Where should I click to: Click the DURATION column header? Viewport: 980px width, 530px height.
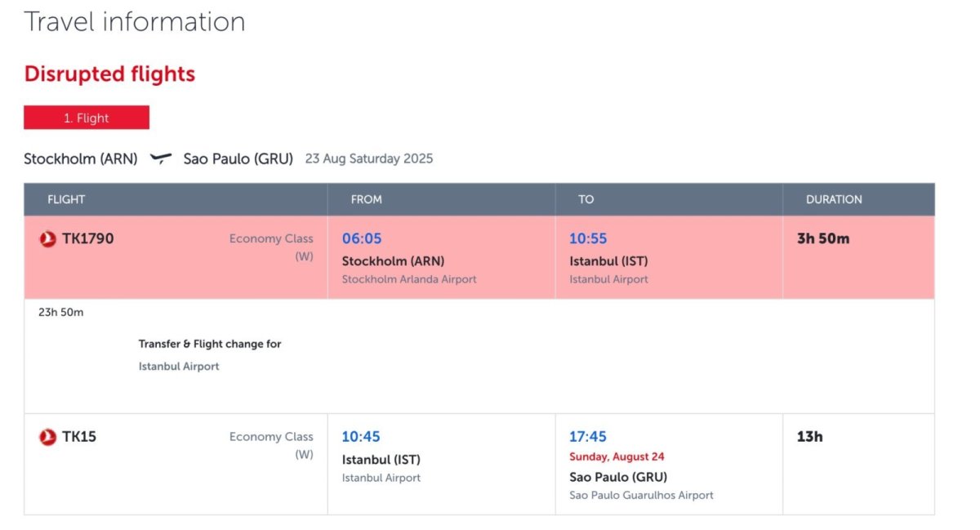pyautogui.click(x=834, y=199)
